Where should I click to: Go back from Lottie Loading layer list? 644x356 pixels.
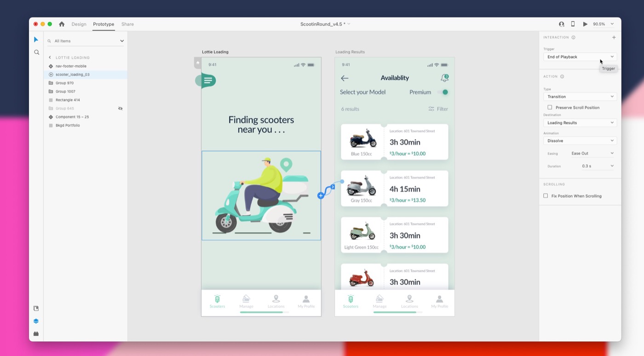click(50, 57)
